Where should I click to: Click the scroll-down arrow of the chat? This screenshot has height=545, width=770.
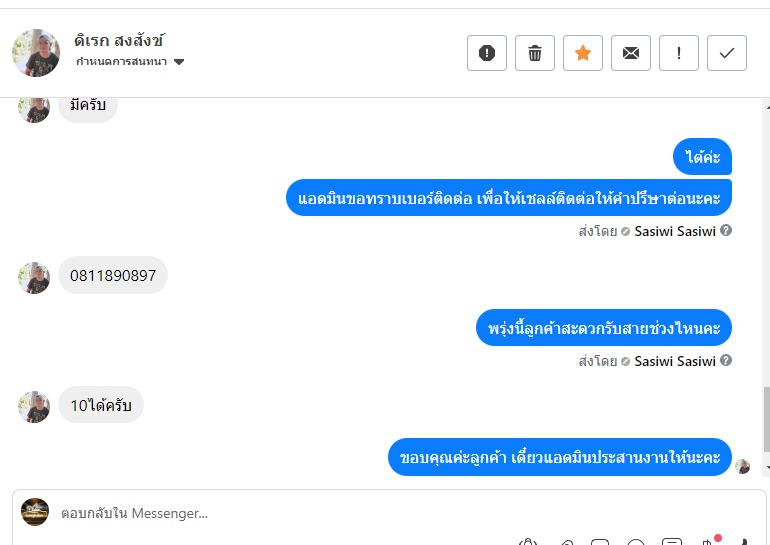pos(766,467)
